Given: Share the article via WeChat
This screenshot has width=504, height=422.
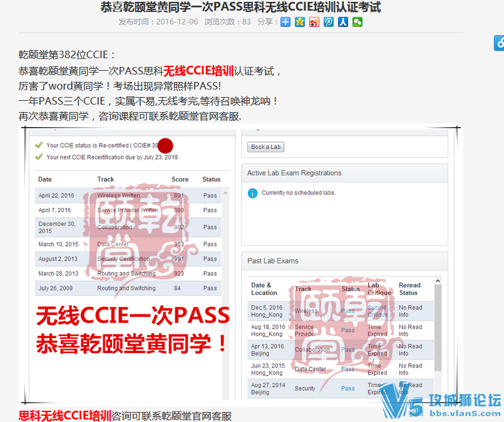Looking at the screenshot, I should (x=357, y=22).
